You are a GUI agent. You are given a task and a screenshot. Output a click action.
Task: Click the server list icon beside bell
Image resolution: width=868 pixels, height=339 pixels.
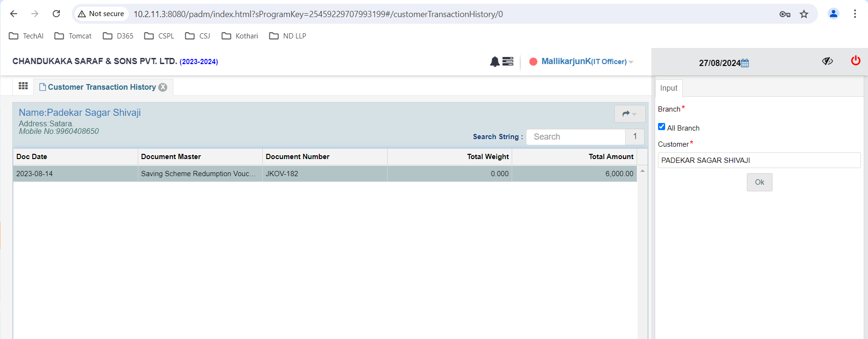coord(508,61)
